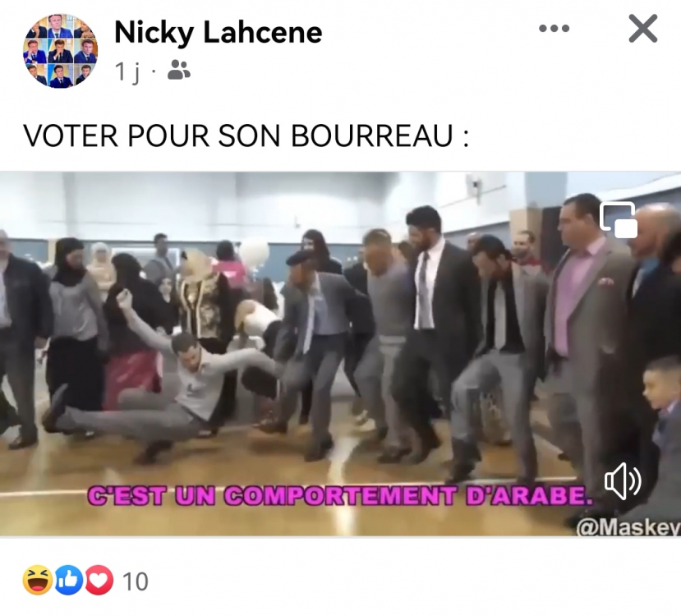Click the red heart Love reaction icon
This screenshot has width=681, height=616.
(99, 581)
